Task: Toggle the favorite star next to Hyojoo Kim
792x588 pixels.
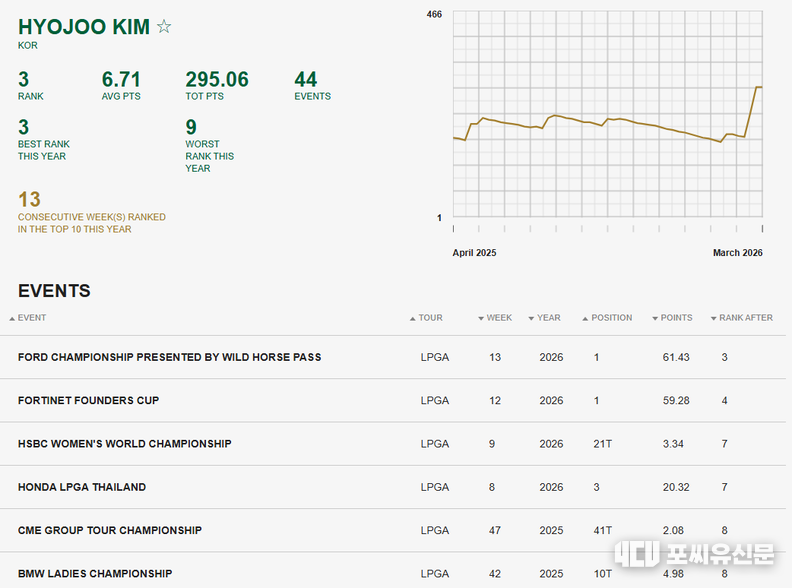Action: point(164,27)
